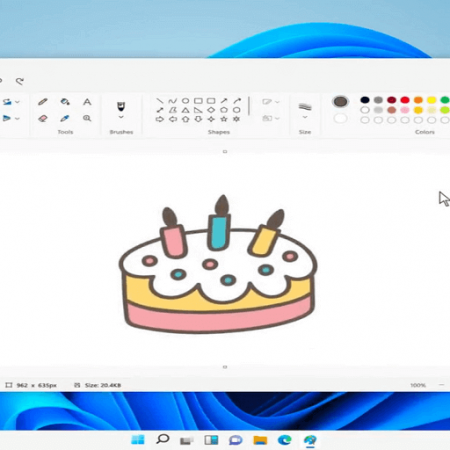450x450 pixels.
Task: Select the Fill bucket tool
Action: [x=65, y=102]
